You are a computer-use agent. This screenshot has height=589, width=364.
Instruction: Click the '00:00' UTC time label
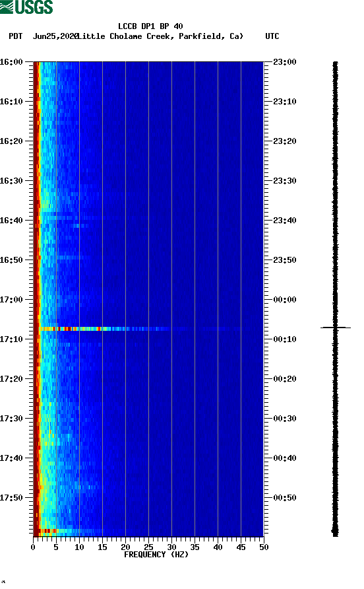[285, 299]
